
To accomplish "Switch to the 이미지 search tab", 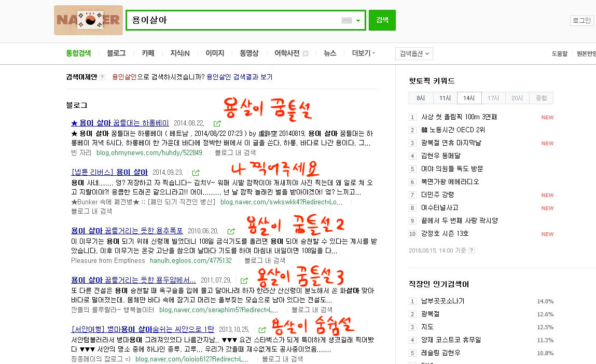I will coord(215,53).
